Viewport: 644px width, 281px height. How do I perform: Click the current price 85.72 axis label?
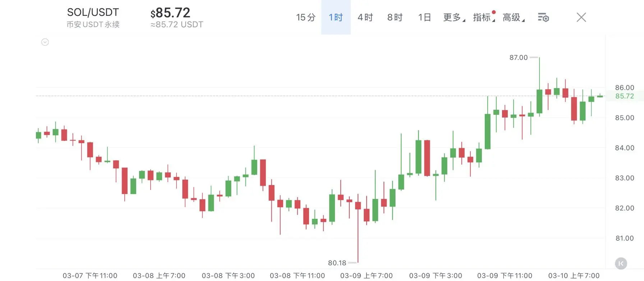click(625, 96)
